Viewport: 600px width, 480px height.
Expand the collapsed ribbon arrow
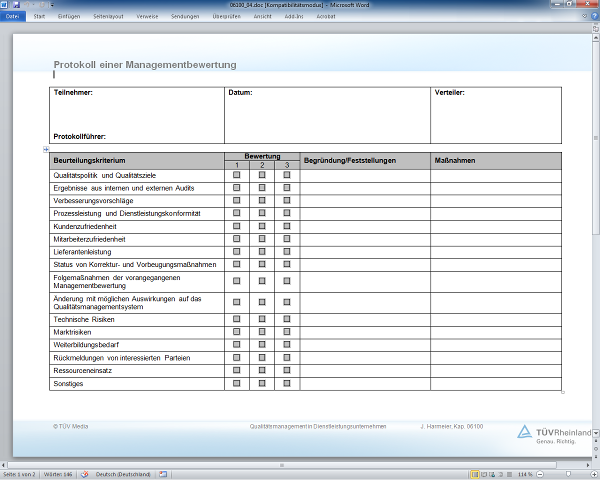[585, 17]
